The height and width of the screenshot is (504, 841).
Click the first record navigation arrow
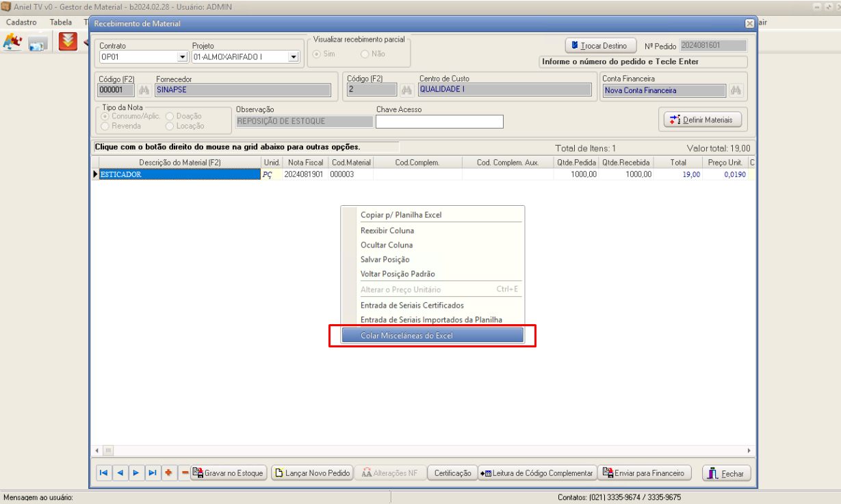103,473
